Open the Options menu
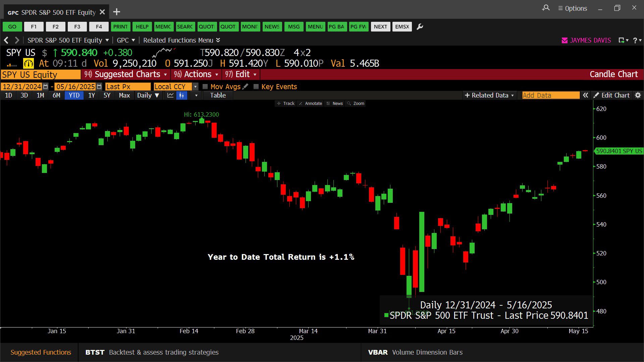Viewport: 644px width, 362px height. pyautogui.click(x=573, y=8)
